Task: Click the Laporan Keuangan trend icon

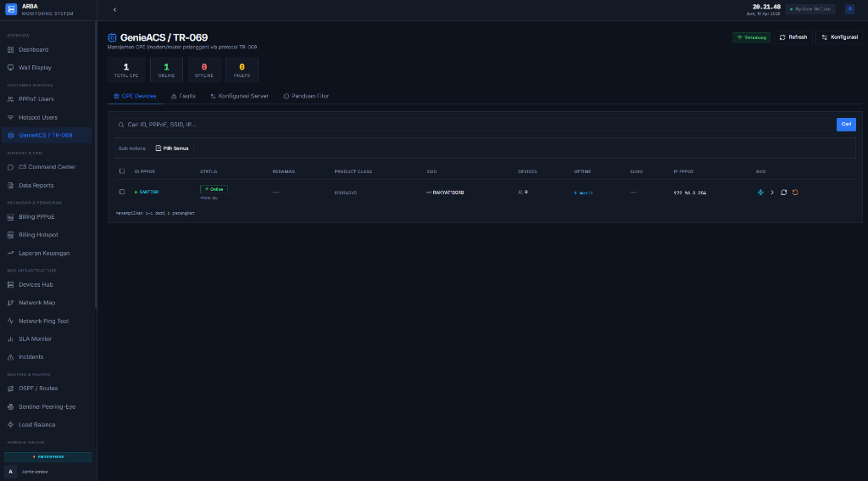Action: [x=10, y=254]
